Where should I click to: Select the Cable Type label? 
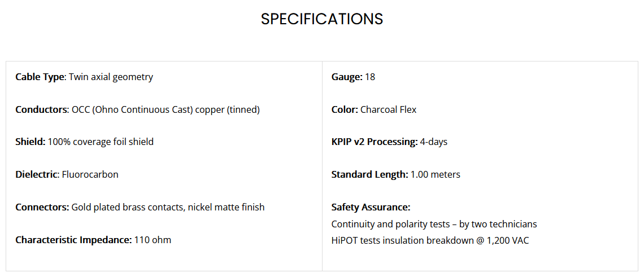(x=40, y=77)
